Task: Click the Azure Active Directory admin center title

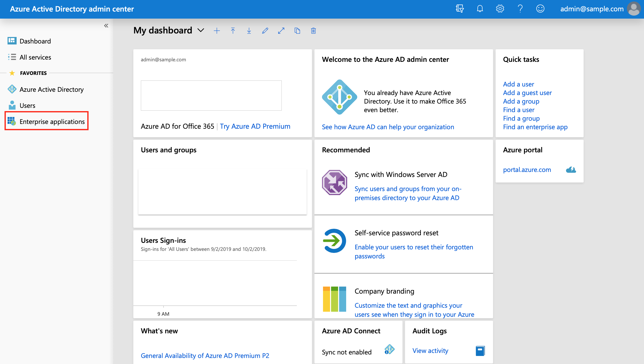Action: coord(72,9)
